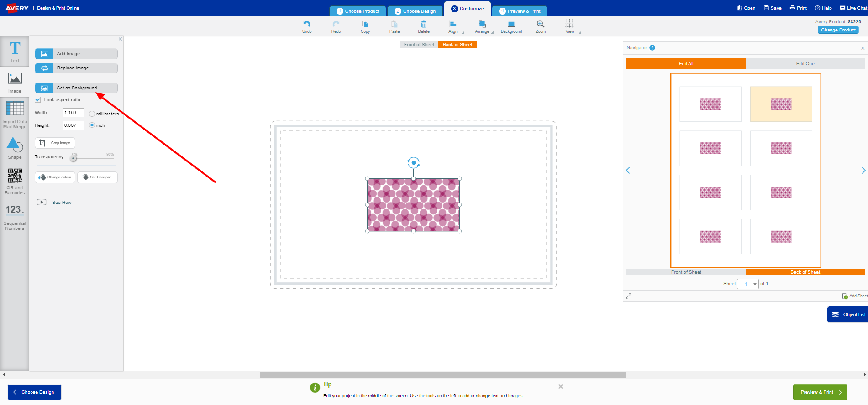Go to Preview & Print step tab

tap(520, 11)
